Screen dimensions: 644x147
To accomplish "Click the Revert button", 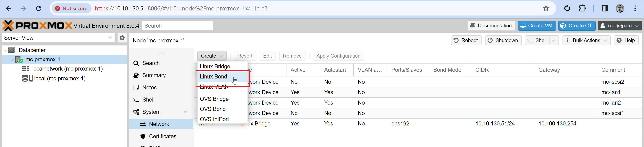I will 245,56.
